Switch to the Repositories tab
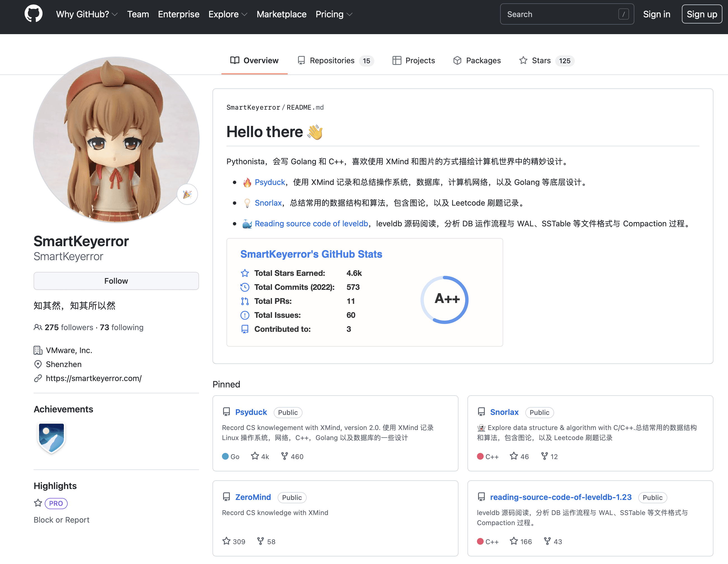Screen dimensions: 728x564 (x=332, y=60)
